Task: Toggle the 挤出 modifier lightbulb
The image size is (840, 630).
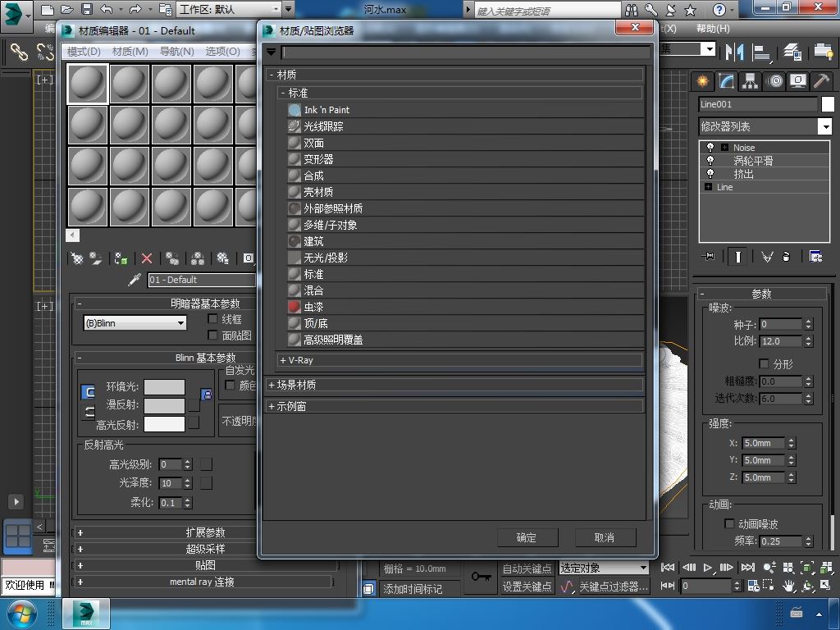Action: pos(710,174)
